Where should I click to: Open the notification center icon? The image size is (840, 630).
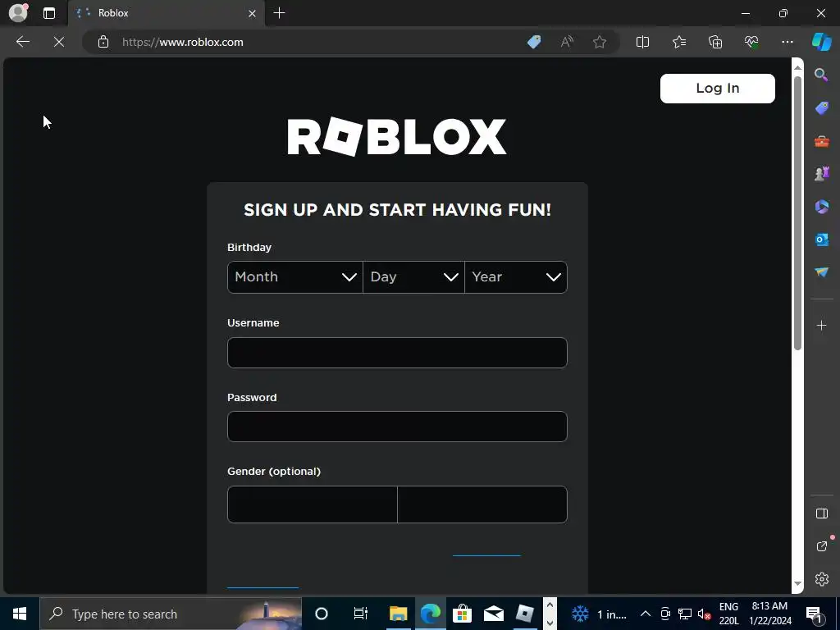coord(814,614)
